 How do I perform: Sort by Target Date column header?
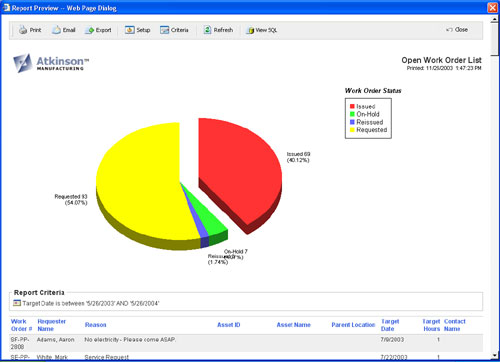click(390, 325)
